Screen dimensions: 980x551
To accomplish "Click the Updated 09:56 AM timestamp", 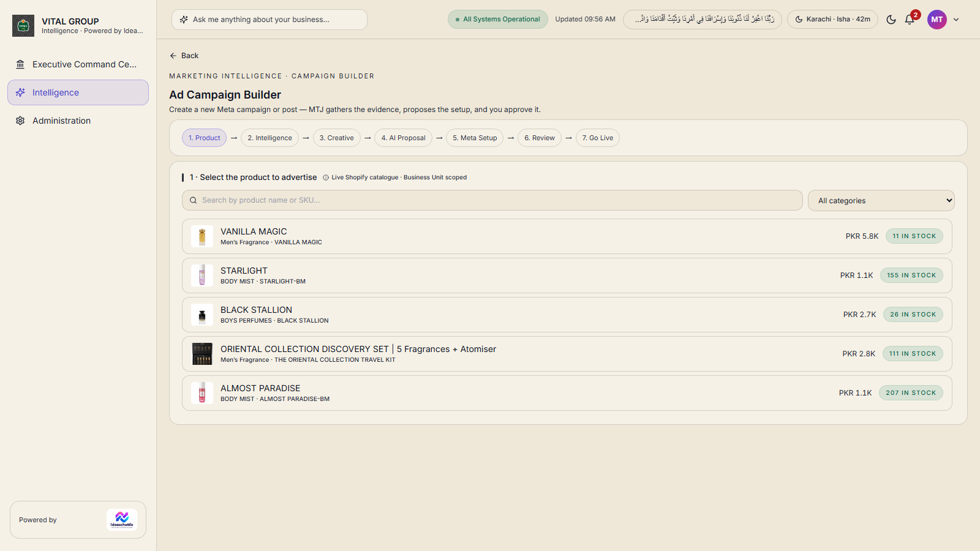I will tap(585, 19).
